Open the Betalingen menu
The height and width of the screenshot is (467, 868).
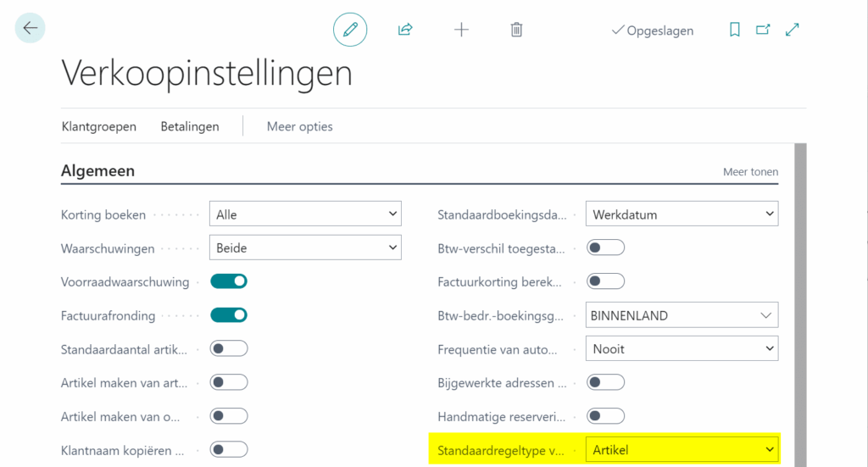tap(190, 126)
